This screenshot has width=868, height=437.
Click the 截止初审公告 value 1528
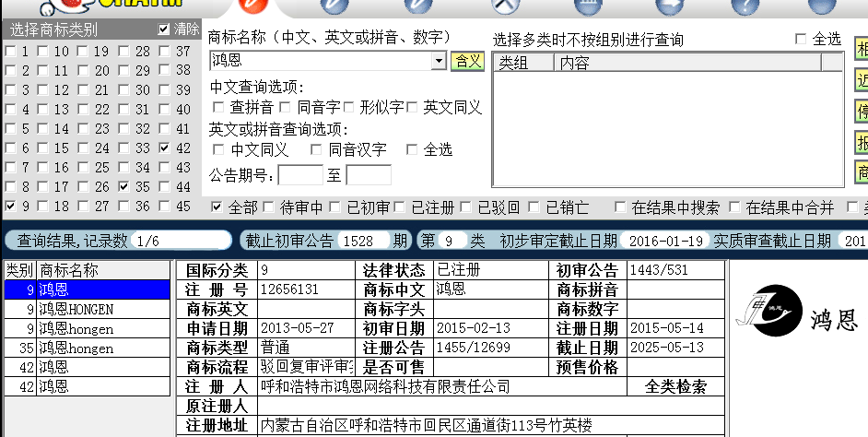(x=362, y=241)
